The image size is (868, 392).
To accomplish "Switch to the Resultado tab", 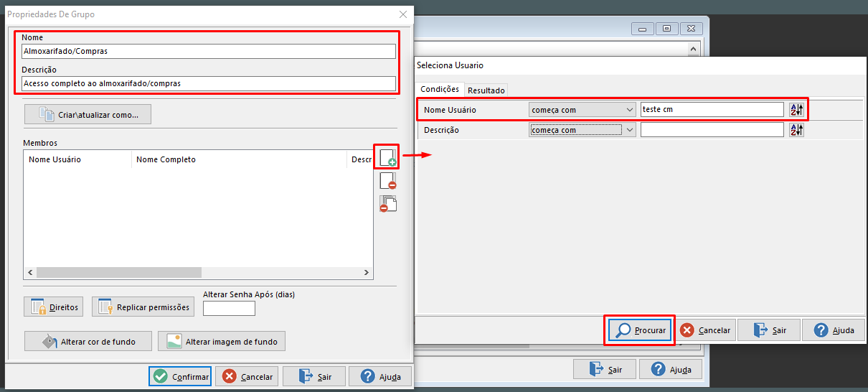I will coord(486,90).
